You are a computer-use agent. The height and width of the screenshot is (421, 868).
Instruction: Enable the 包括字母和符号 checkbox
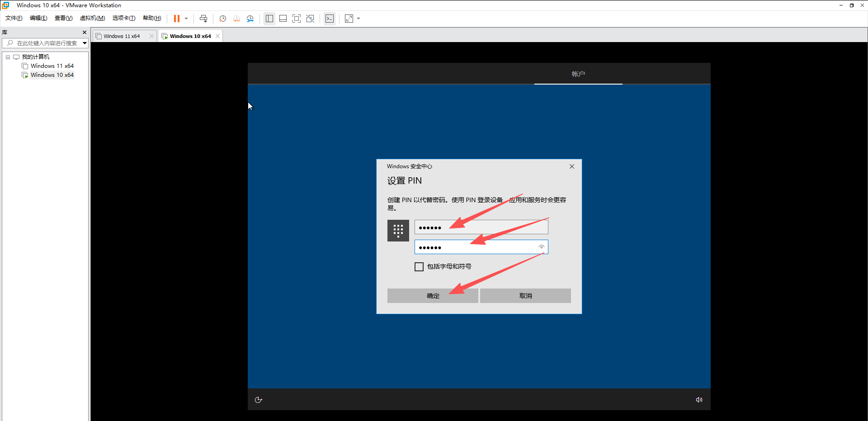[419, 267]
